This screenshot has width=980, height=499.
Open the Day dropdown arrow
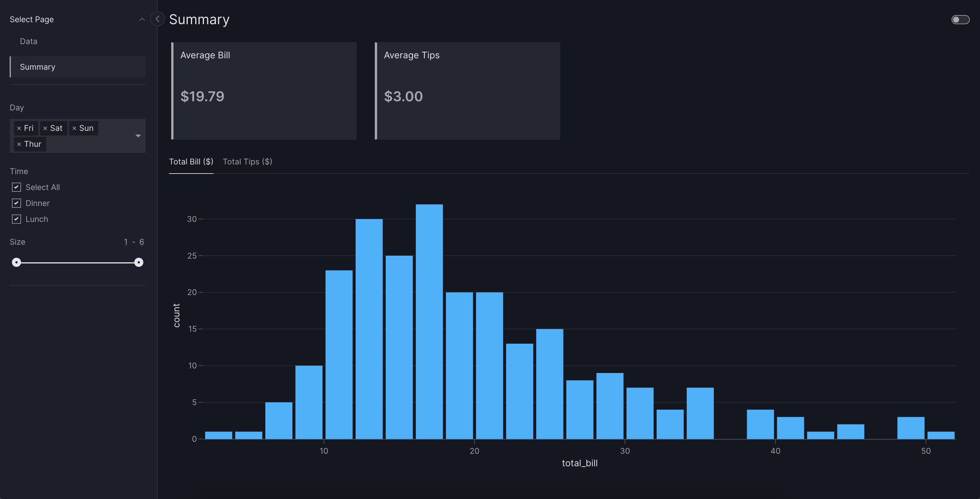[x=138, y=136]
